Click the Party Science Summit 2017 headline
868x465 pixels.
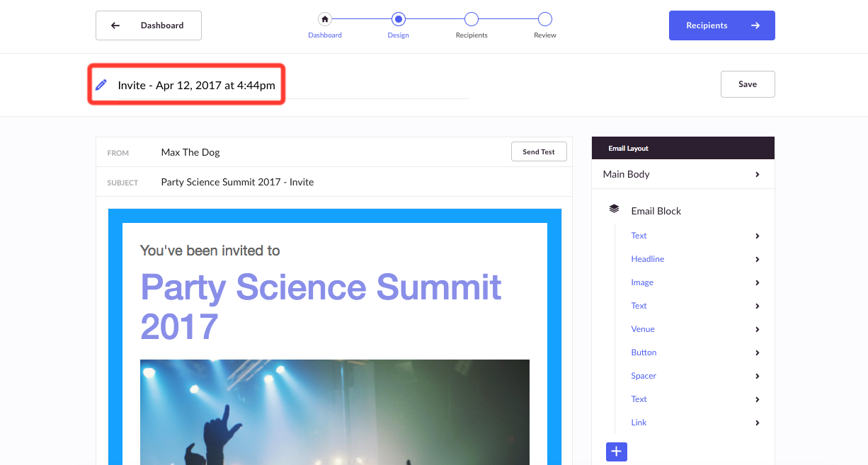point(321,306)
